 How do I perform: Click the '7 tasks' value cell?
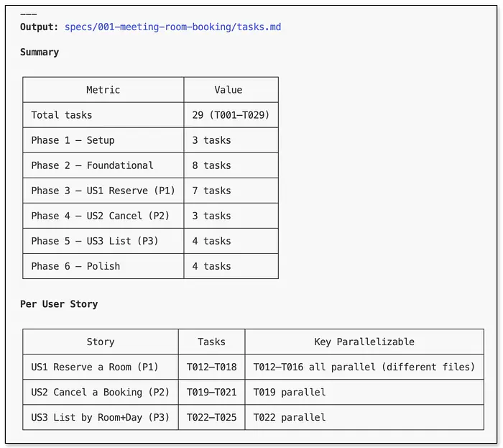(x=231, y=191)
